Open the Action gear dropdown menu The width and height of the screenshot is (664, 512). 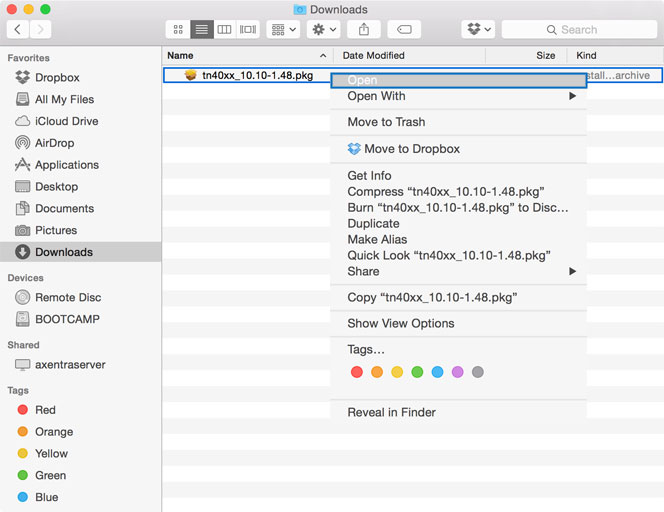(325, 30)
